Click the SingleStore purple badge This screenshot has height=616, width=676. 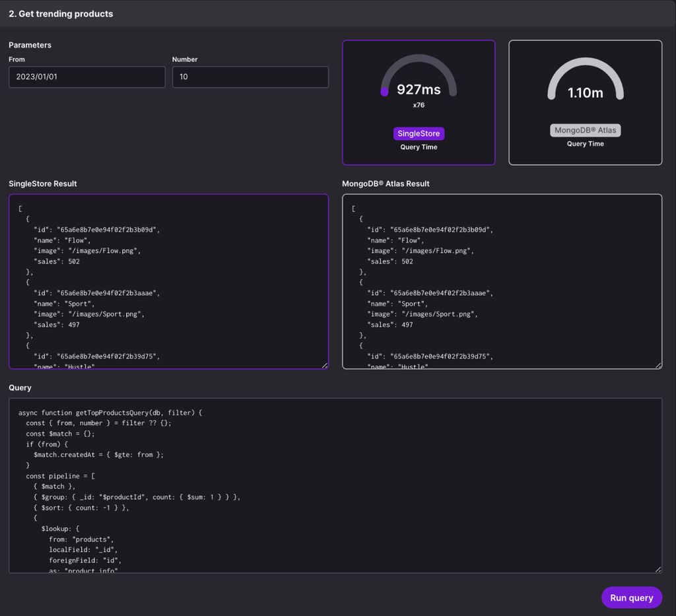[x=419, y=133]
